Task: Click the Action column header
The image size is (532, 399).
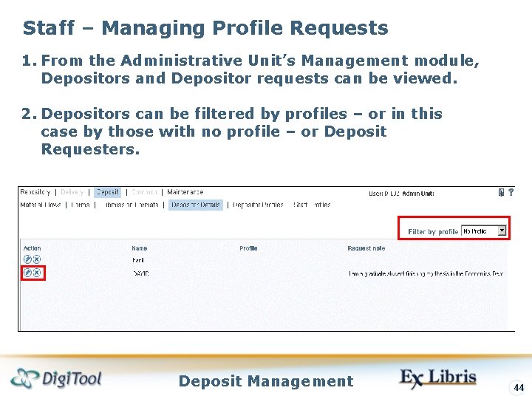Action: click(33, 248)
